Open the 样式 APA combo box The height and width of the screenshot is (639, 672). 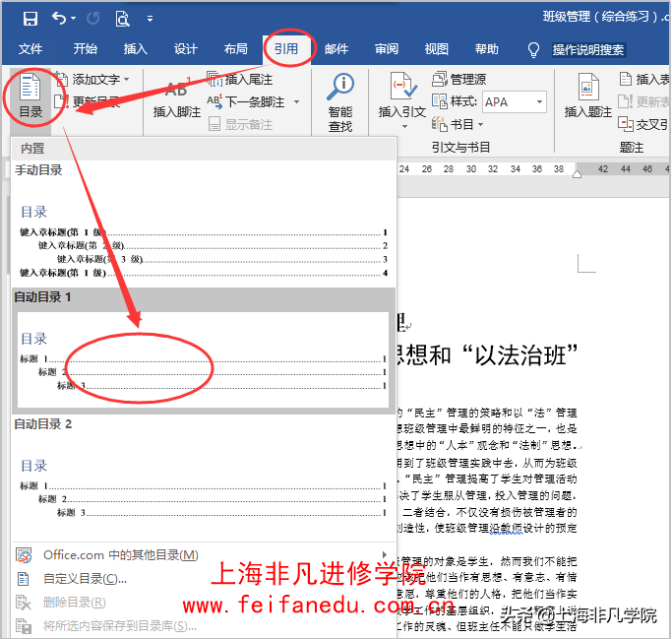(x=515, y=102)
